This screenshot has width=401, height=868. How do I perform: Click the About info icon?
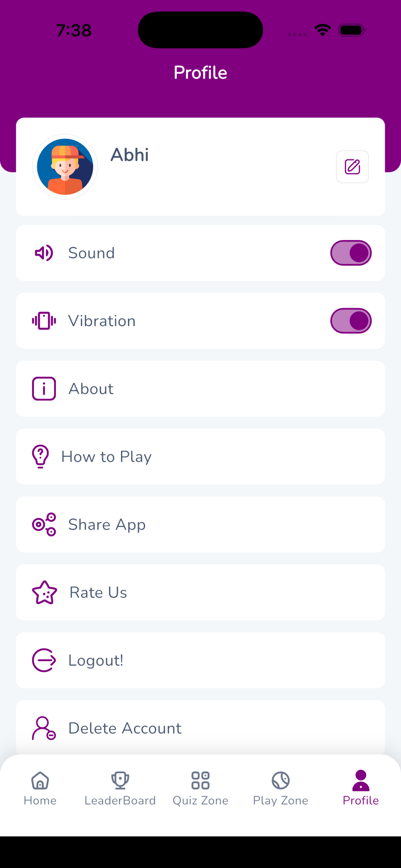tap(44, 388)
